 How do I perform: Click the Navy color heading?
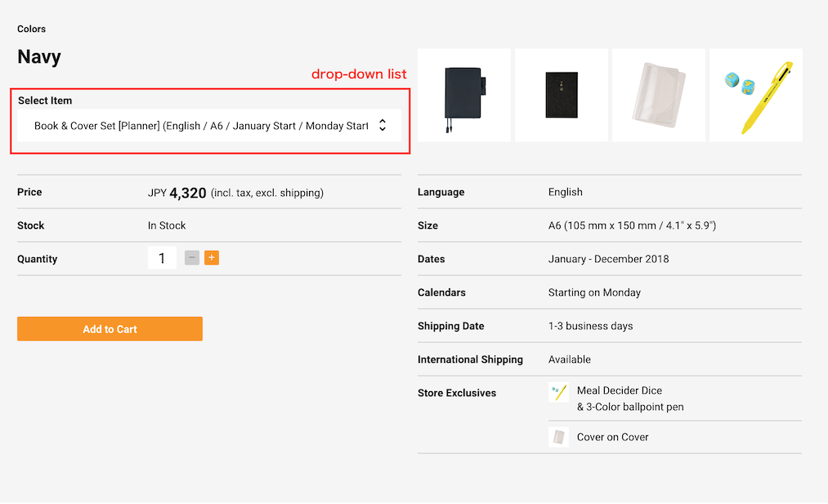(39, 56)
